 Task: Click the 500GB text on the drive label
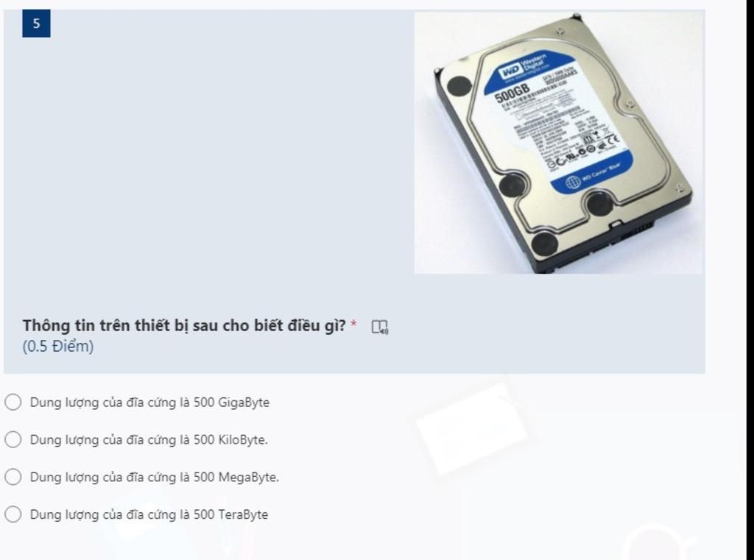coord(512,92)
